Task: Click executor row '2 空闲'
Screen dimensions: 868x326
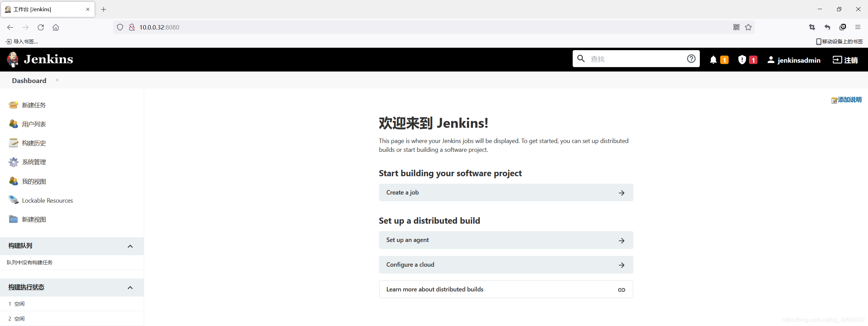Action: 72,319
